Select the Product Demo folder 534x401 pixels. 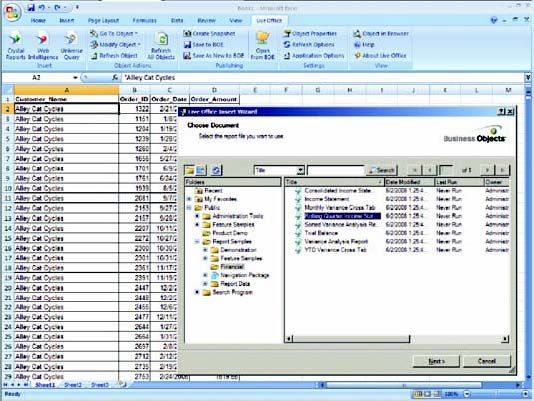230,233
